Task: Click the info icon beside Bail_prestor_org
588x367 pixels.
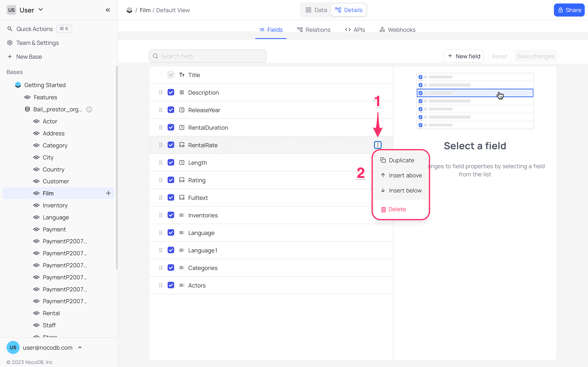Action: coord(89,109)
